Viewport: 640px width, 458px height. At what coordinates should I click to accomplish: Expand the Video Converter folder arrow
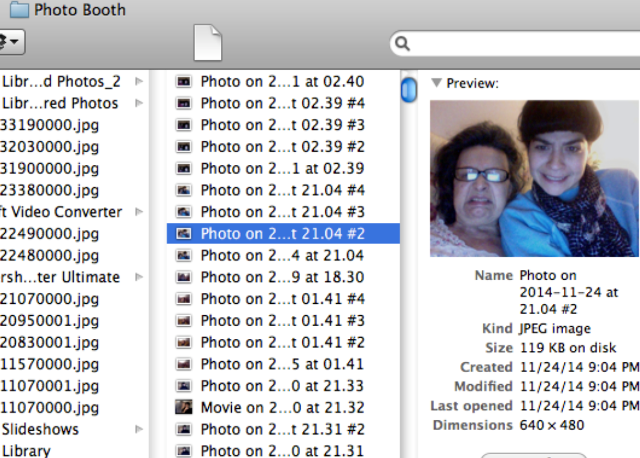pyautogui.click(x=139, y=212)
